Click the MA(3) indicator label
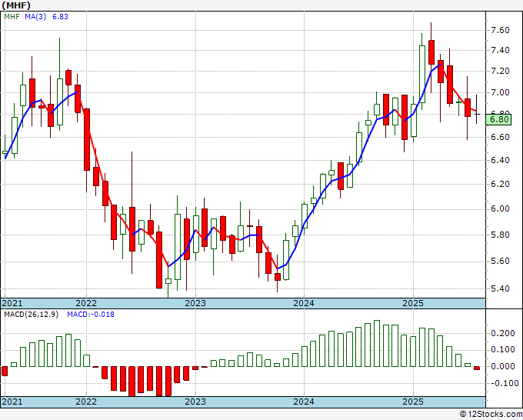 (x=35, y=16)
